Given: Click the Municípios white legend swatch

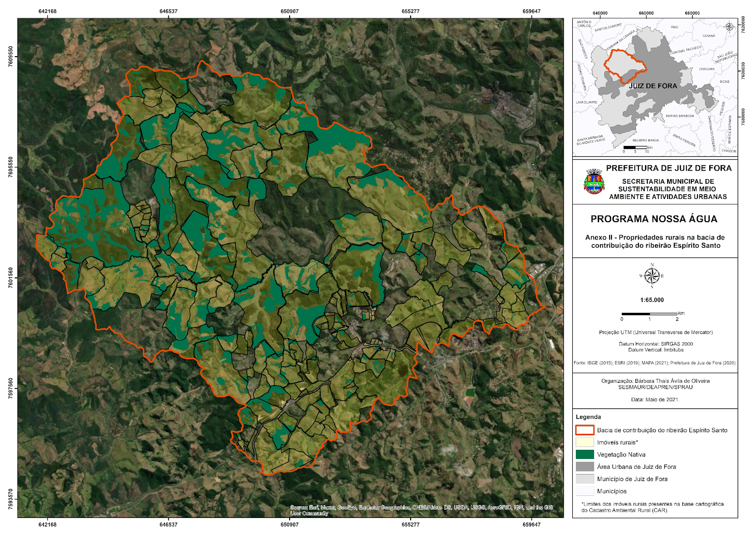Looking at the screenshot, I should coord(584,491).
